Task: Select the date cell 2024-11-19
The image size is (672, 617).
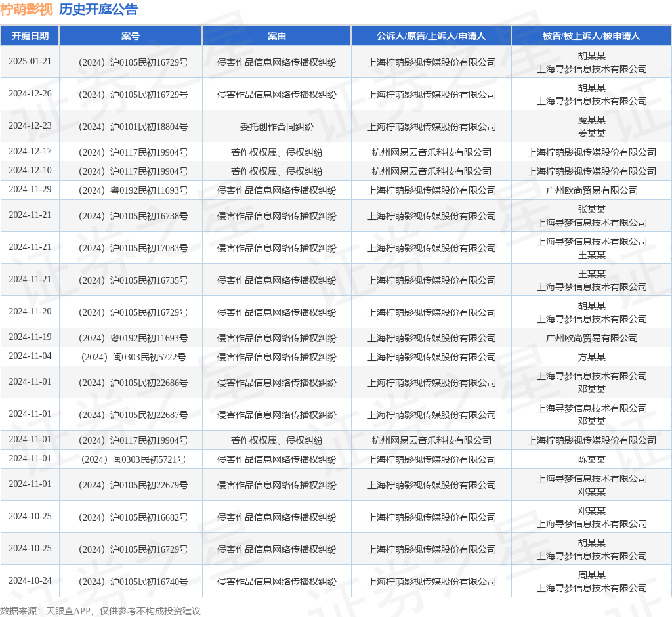Action: click(30, 337)
